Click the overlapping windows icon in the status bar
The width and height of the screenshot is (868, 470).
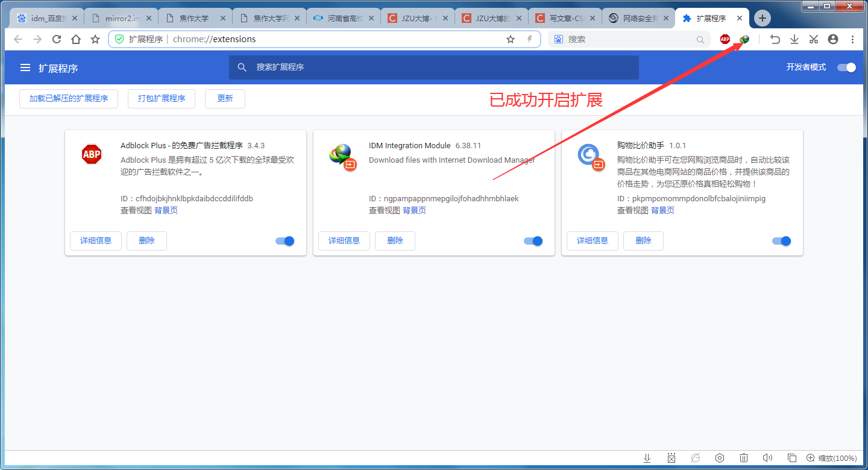[x=792, y=458]
